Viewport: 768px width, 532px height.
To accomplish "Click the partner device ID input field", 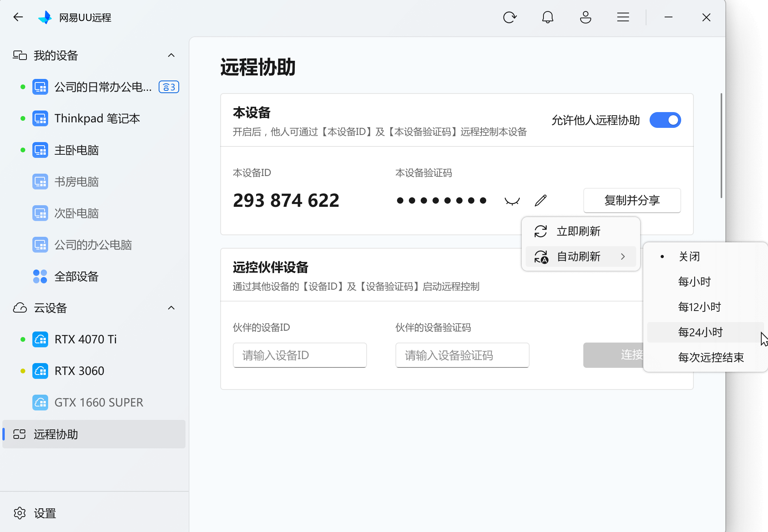I will tap(300, 355).
